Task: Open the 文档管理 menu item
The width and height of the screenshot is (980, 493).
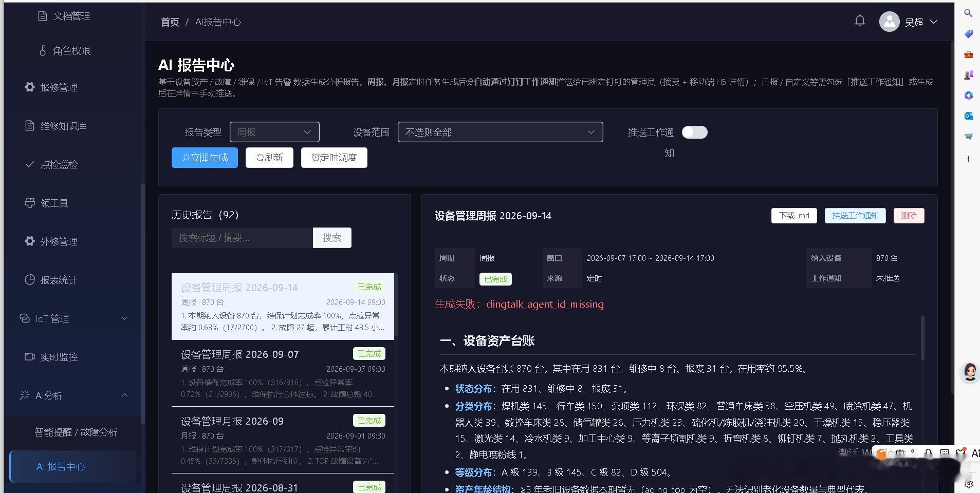Action: coord(72,16)
